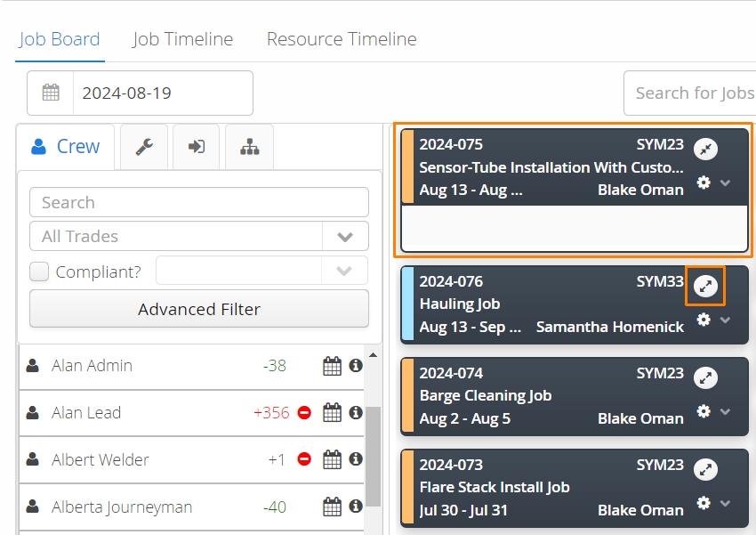This screenshot has height=535, width=756.
Task: Switch to the Job Timeline tab
Action: [182, 39]
